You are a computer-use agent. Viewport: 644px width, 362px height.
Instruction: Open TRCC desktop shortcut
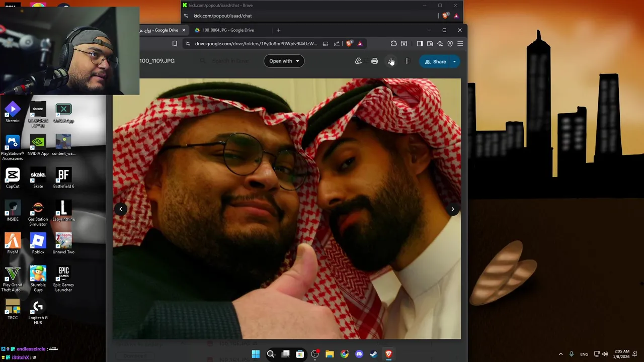coord(13,310)
